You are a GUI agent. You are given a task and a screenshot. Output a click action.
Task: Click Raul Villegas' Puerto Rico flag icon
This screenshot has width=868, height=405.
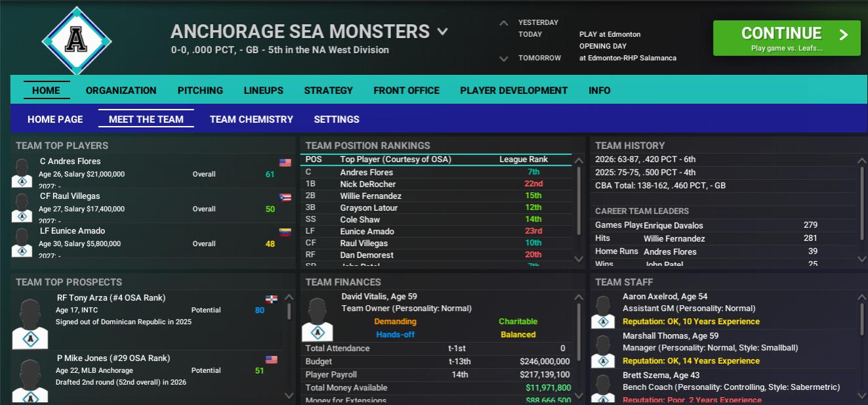click(285, 198)
